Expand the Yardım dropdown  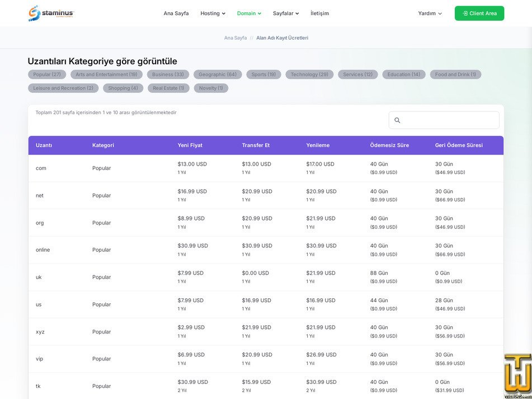click(x=430, y=13)
